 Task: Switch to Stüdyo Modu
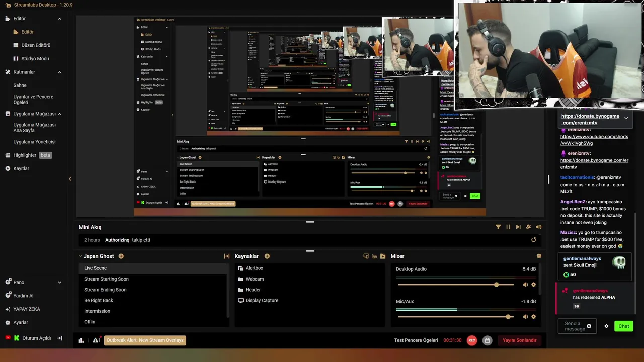(35, 59)
